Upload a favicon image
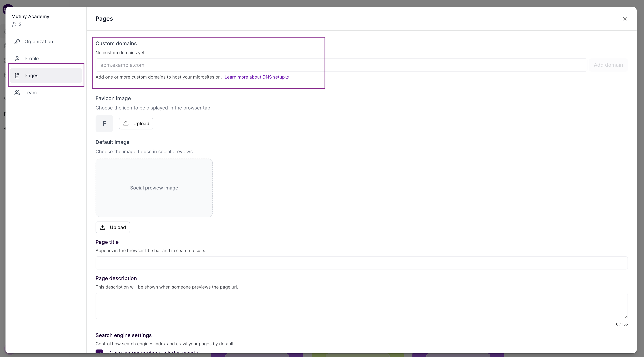The height and width of the screenshot is (357, 644). coord(136,124)
